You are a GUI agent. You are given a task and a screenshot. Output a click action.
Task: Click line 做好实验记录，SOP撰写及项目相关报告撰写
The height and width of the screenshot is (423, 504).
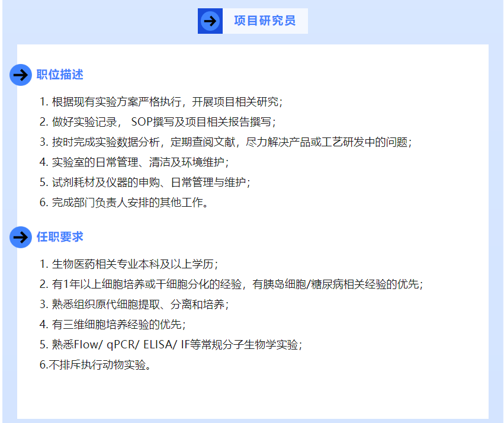point(158,122)
